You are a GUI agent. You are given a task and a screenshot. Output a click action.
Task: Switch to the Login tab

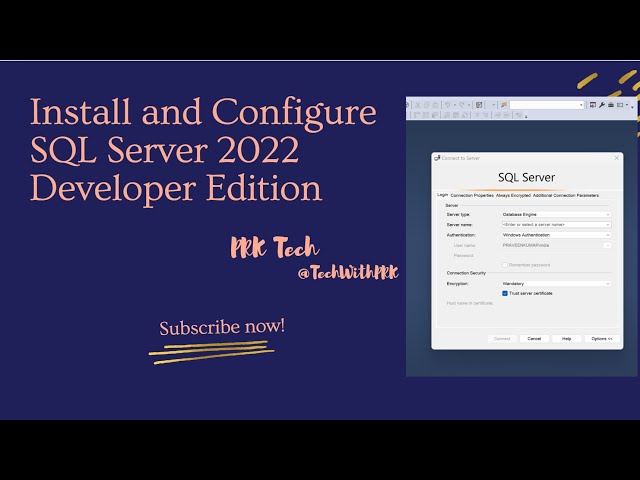point(442,195)
